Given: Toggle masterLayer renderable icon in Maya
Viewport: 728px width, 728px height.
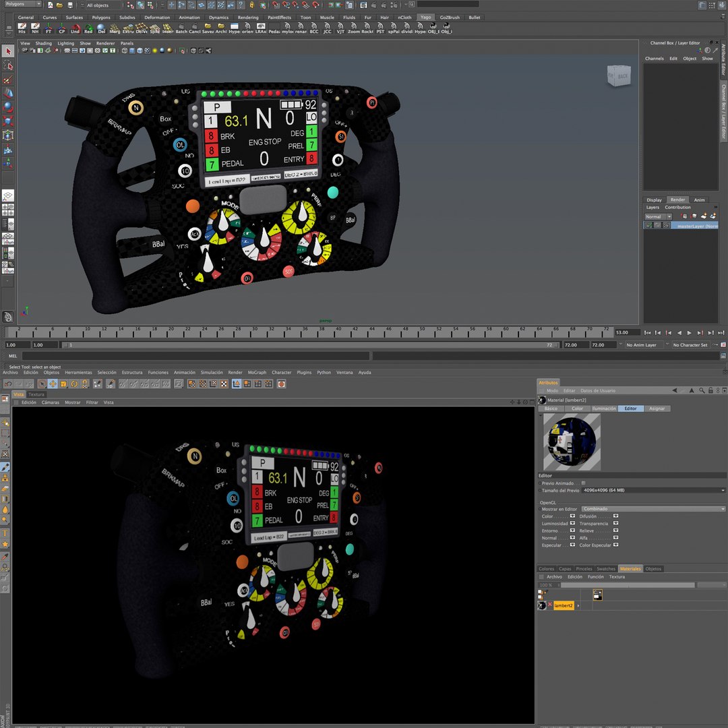Looking at the screenshot, I should (648, 225).
